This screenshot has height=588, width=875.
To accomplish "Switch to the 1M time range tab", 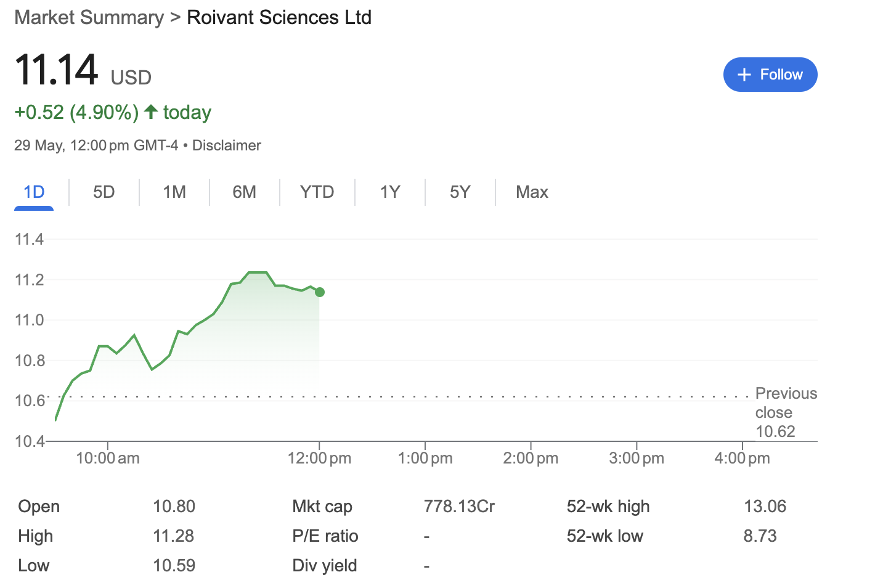I will click(174, 192).
